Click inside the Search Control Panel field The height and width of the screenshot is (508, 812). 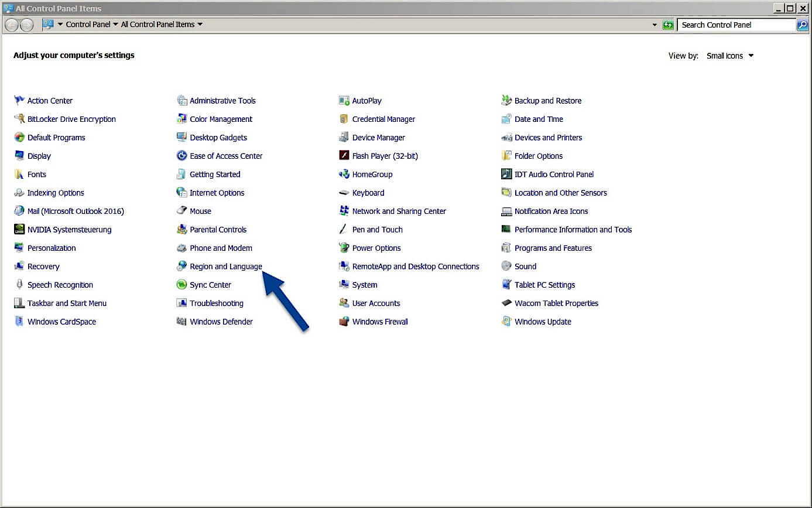click(735, 24)
